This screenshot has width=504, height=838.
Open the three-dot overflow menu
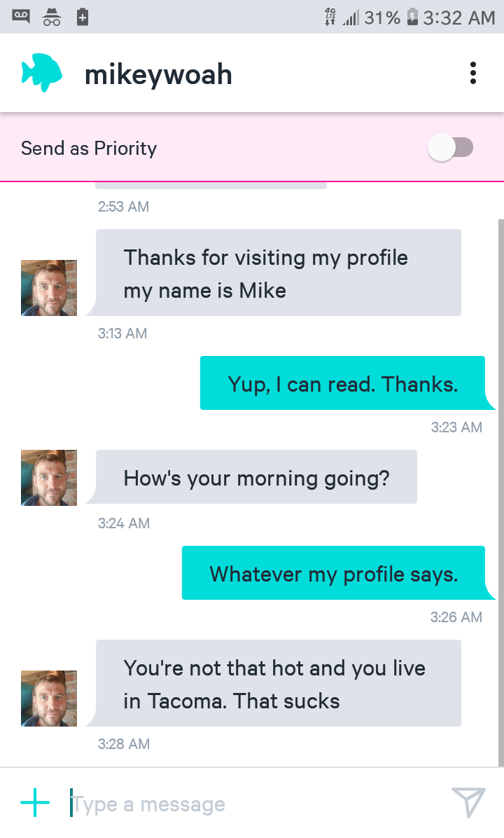[473, 73]
